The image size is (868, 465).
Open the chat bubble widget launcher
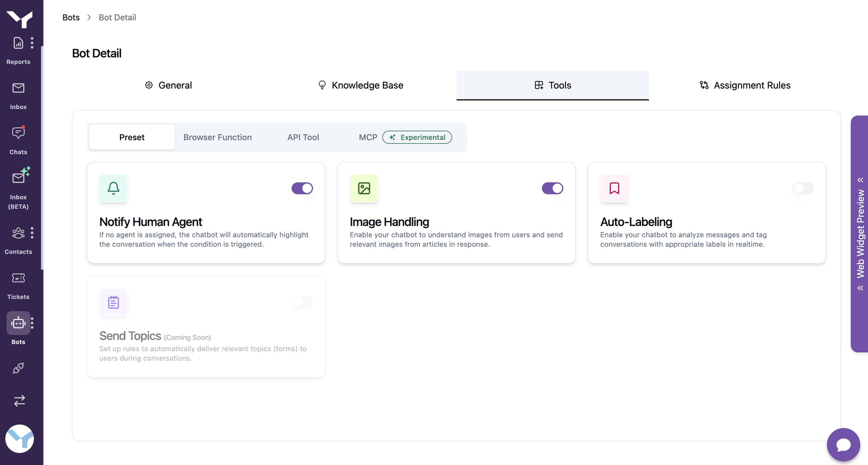coord(843,444)
